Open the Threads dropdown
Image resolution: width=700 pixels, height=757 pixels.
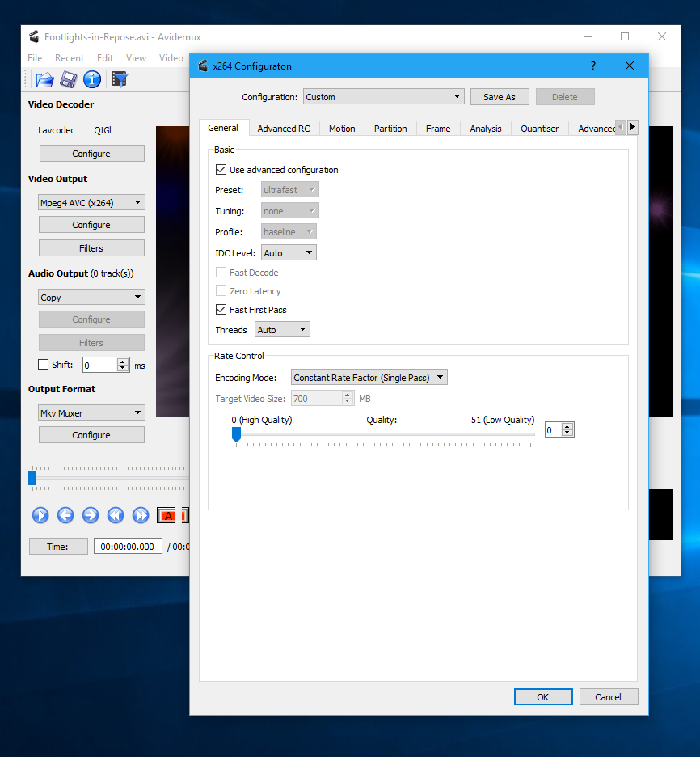(x=282, y=330)
